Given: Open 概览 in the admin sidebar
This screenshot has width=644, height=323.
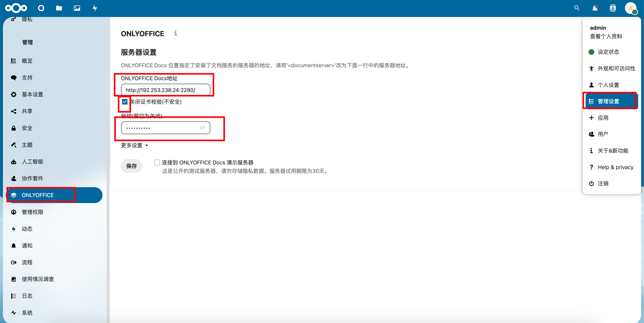Looking at the screenshot, I should coord(54,61).
